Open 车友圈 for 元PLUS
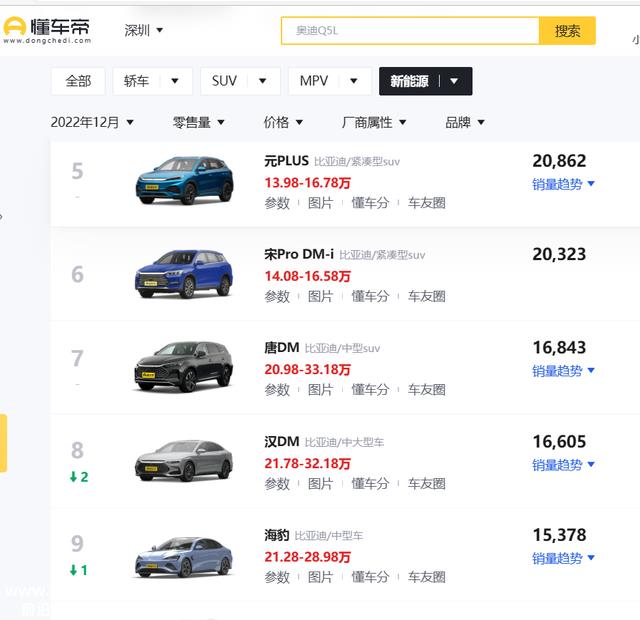The height and width of the screenshot is (620, 640). pyautogui.click(x=427, y=203)
